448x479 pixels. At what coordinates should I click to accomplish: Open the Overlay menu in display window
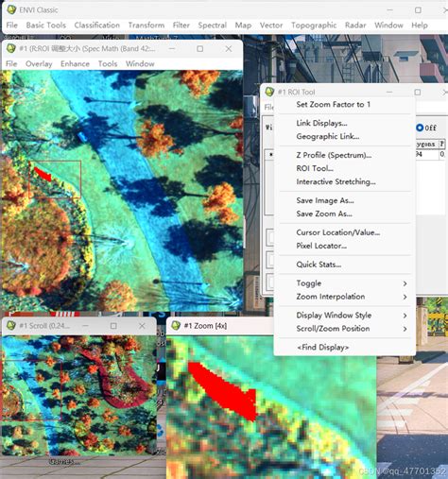(x=39, y=64)
